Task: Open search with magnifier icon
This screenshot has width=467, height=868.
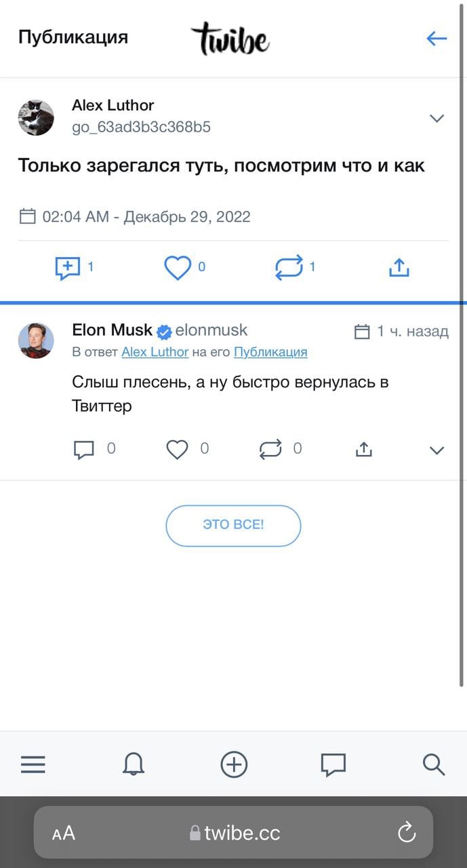Action: [433, 765]
